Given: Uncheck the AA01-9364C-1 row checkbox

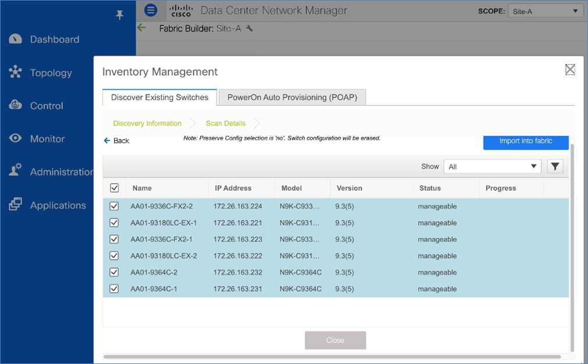Looking at the screenshot, I should coord(114,289).
